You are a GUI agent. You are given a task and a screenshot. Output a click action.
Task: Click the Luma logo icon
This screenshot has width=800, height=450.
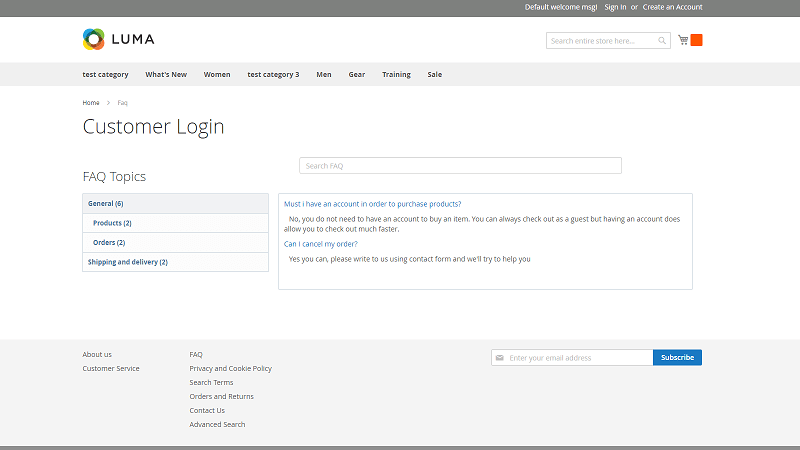click(93, 40)
